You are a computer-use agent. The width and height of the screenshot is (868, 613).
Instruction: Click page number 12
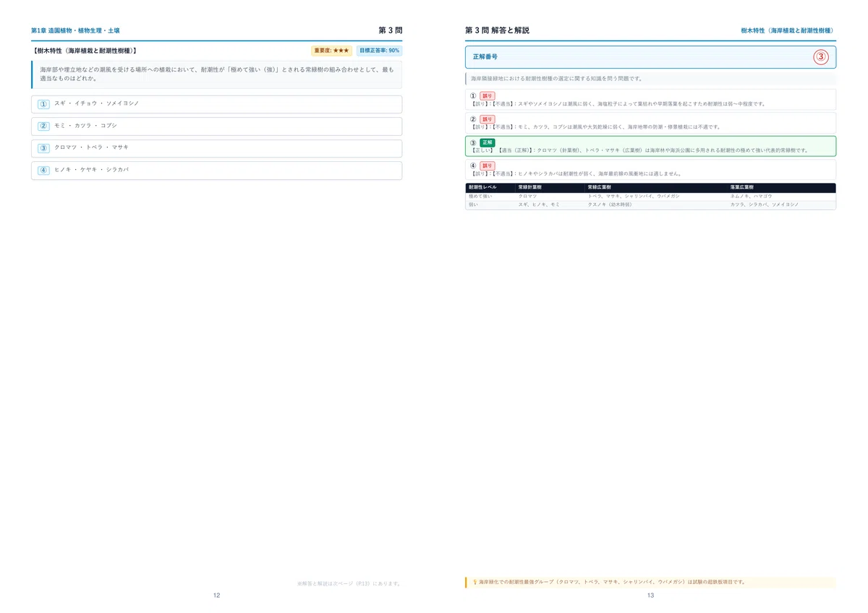216,596
